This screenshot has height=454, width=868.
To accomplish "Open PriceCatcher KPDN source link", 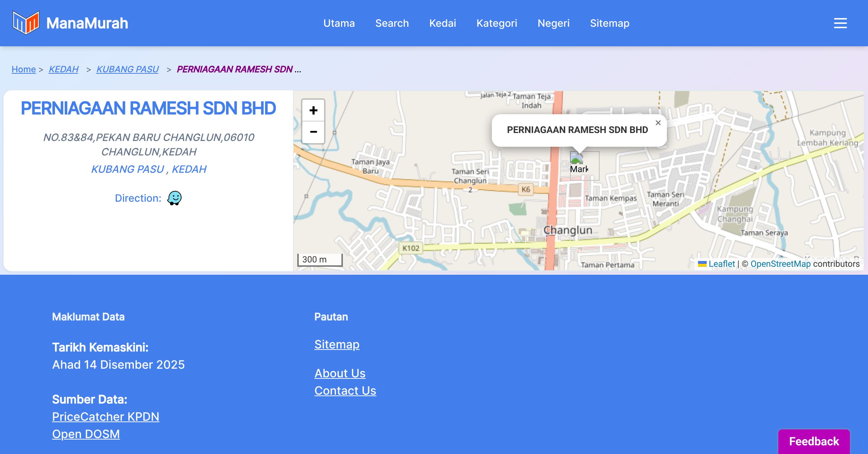I will point(106,417).
